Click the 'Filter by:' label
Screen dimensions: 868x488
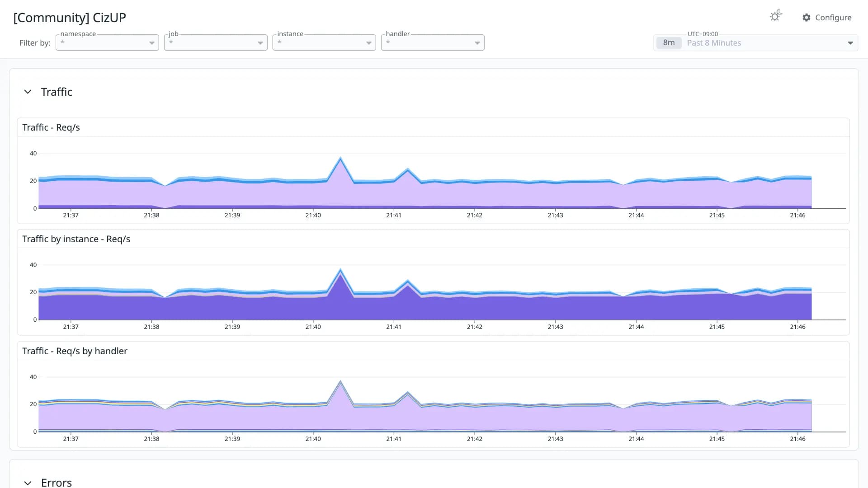pos(35,43)
